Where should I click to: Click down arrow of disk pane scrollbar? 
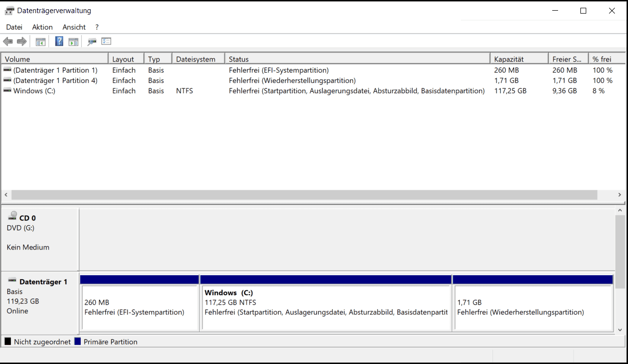[619, 330]
